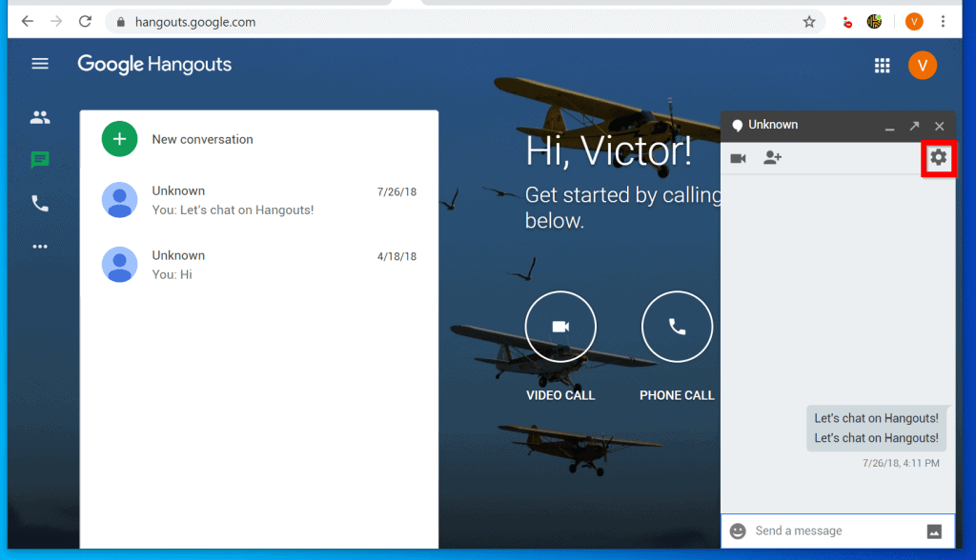This screenshot has height=560, width=976.
Task: Click the Let's chat on Hangouts! message bubble
Action: tap(877, 428)
